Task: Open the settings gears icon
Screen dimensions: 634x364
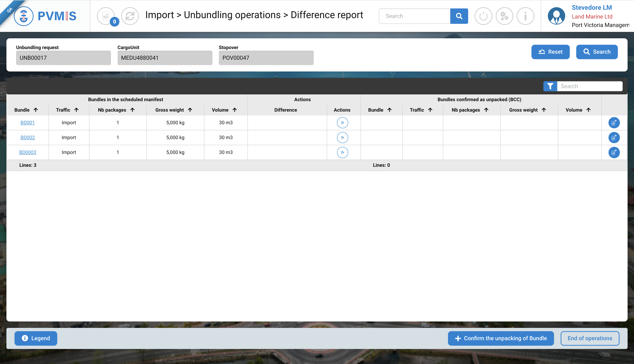Action: [x=504, y=16]
